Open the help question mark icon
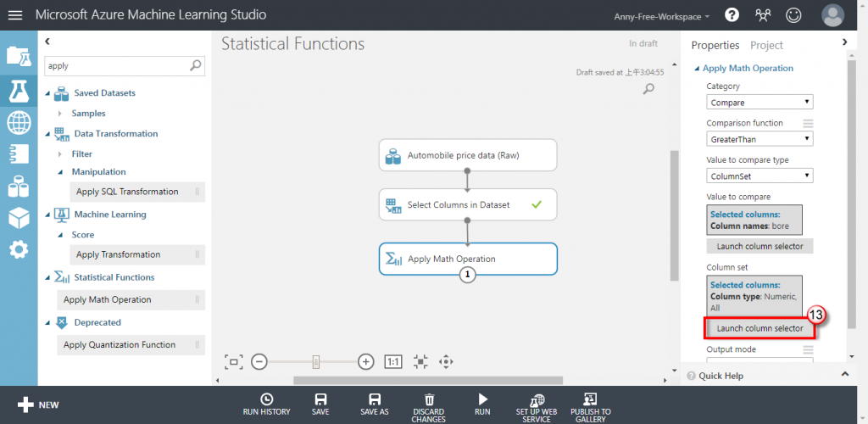Screen dimensions: 868x424 tap(732, 15)
